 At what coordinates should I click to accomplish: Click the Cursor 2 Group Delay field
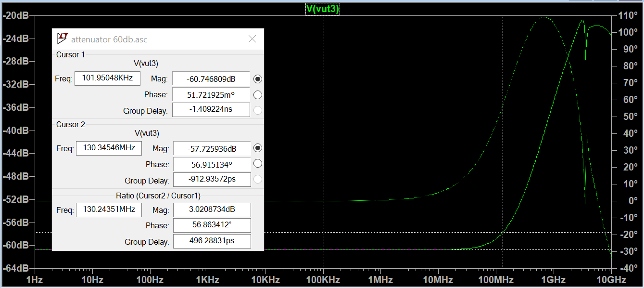point(212,180)
